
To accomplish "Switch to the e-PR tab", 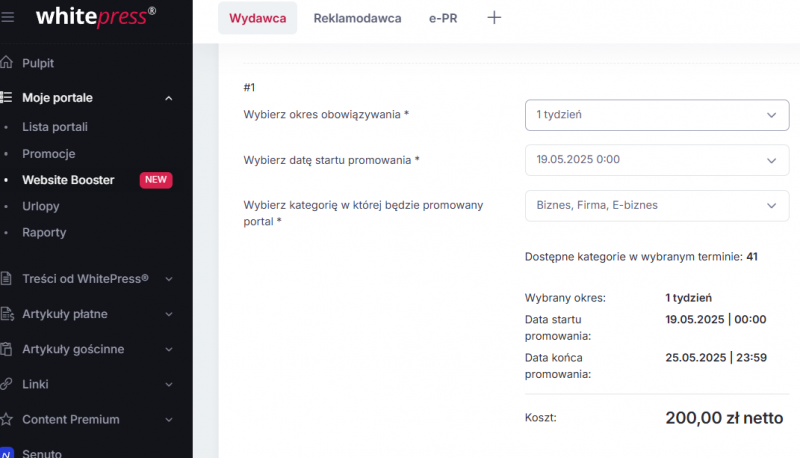I will point(443,18).
